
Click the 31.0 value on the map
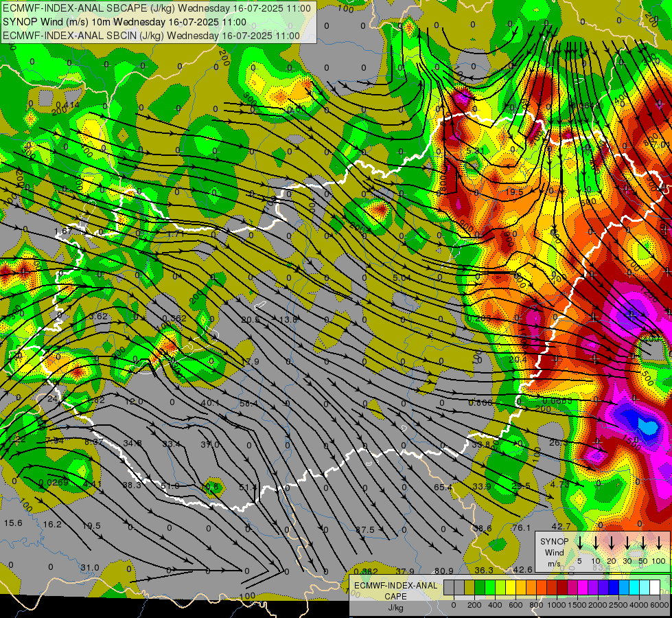pyautogui.click(x=90, y=567)
